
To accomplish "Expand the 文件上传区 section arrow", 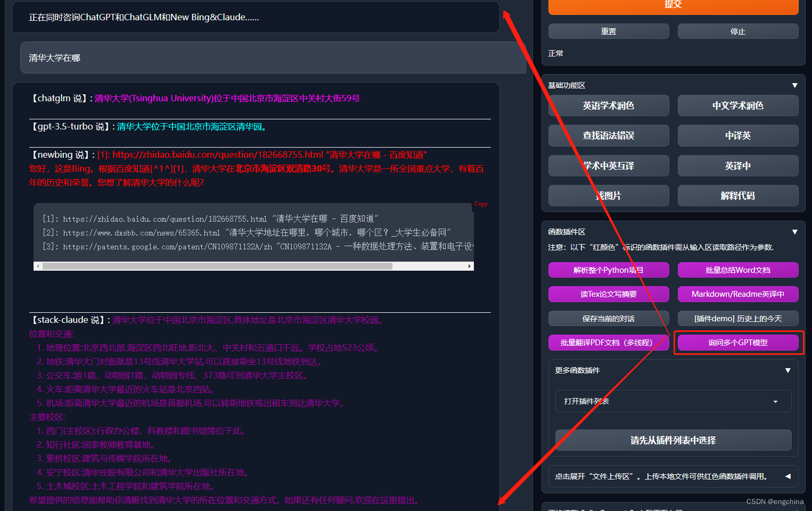I will [788, 476].
